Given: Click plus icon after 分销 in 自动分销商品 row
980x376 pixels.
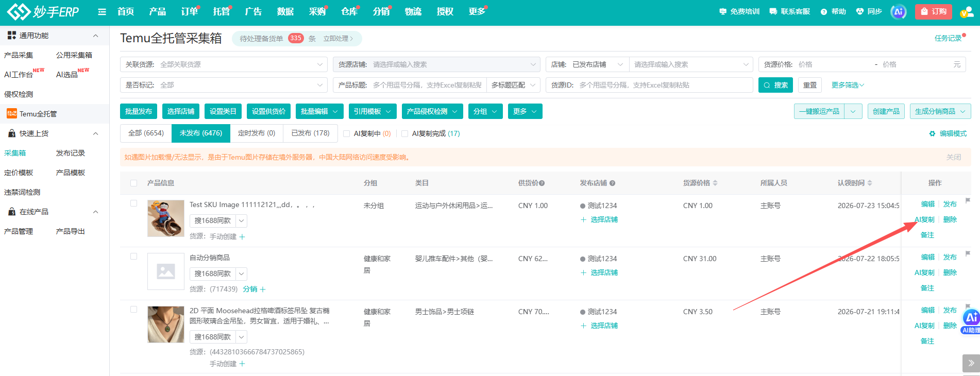Looking at the screenshot, I should click(x=263, y=289).
